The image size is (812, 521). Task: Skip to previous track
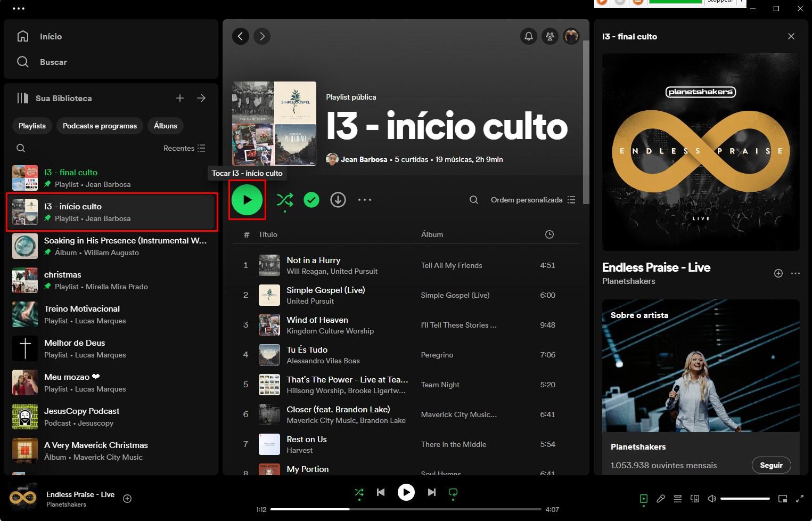click(381, 492)
